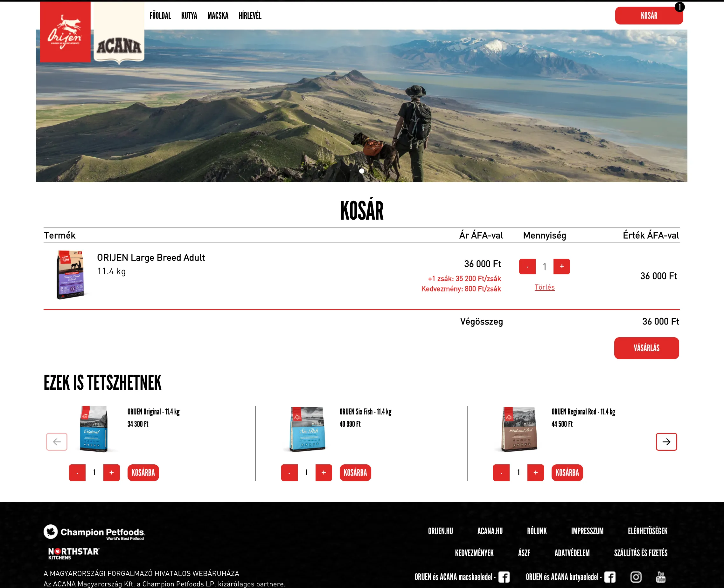Open the YouTube icon in footer

click(x=661, y=577)
